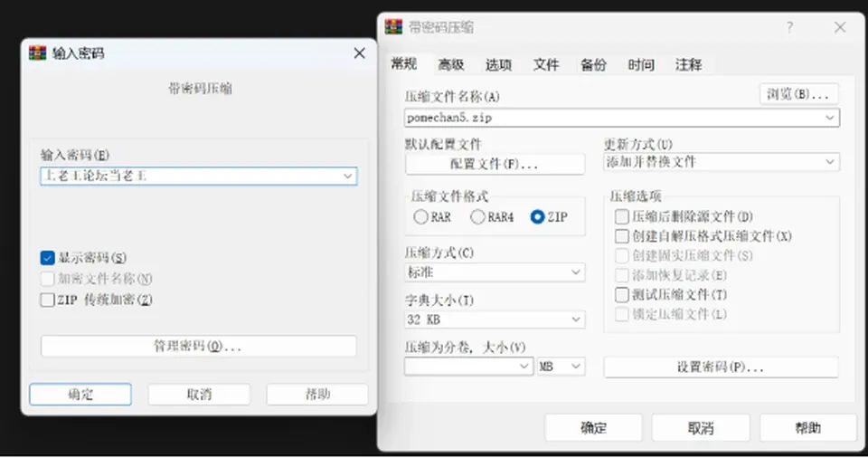The image size is (868, 458).
Task: Click 帮助 in the 带密码压缩 window
Action: tap(807, 427)
